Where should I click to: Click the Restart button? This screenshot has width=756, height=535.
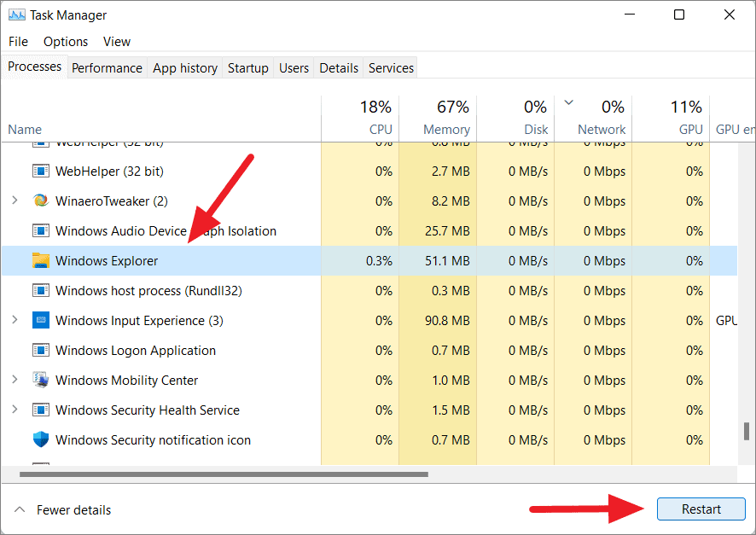click(x=701, y=509)
